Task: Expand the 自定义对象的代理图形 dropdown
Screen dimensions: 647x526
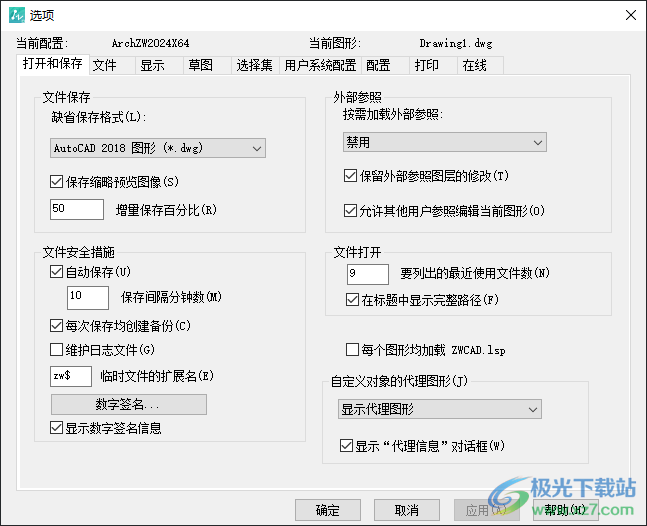Action: [x=439, y=409]
